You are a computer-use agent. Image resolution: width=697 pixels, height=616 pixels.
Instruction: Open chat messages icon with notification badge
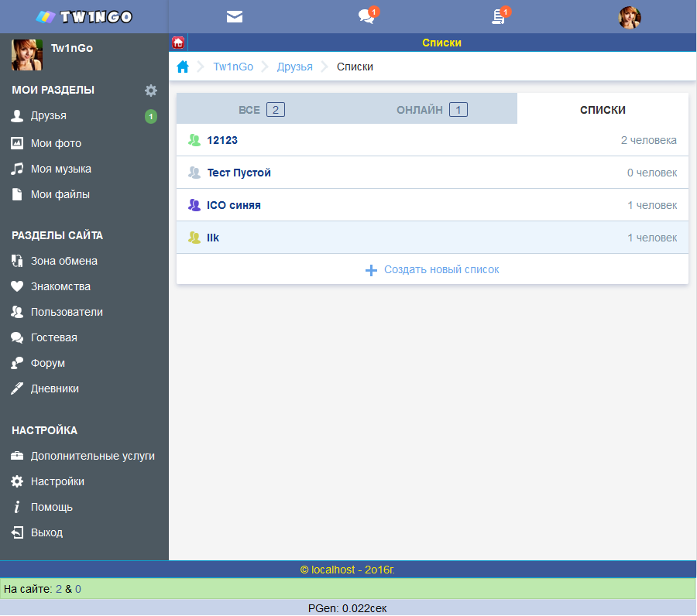[367, 16]
